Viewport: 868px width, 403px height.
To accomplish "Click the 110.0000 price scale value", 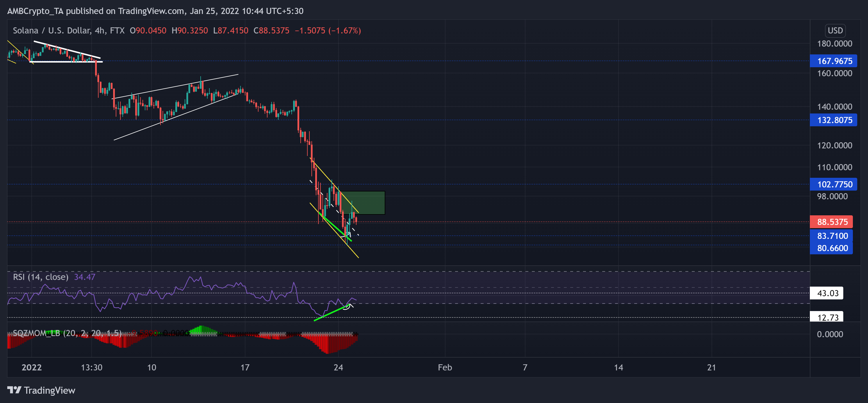I will click(x=834, y=167).
